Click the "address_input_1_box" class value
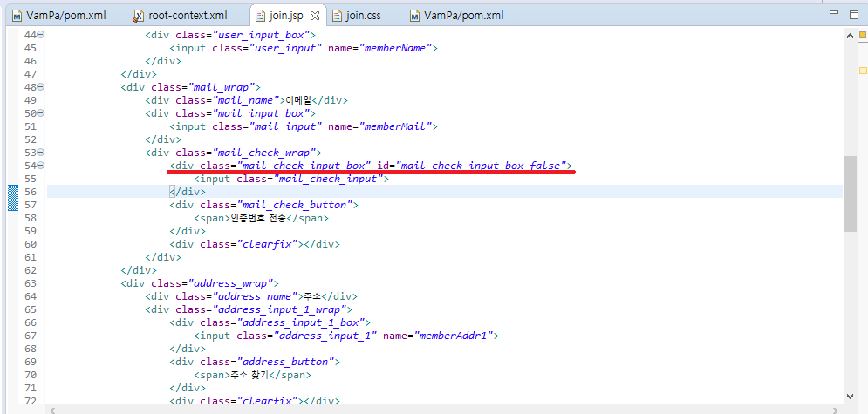Viewport: 868px width, 414px height. tap(301, 322)
